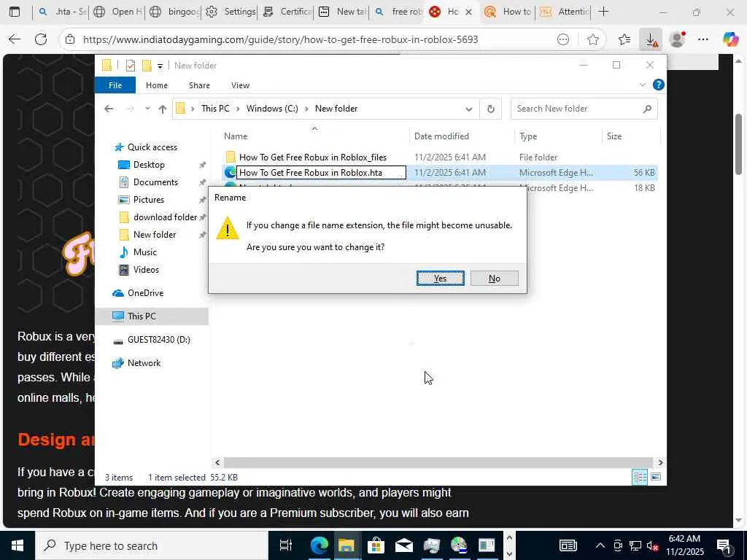The width and height of the screenshot is (747, 560).
Task: Open Explorer help question mark icon
Action: click(659, 85)
